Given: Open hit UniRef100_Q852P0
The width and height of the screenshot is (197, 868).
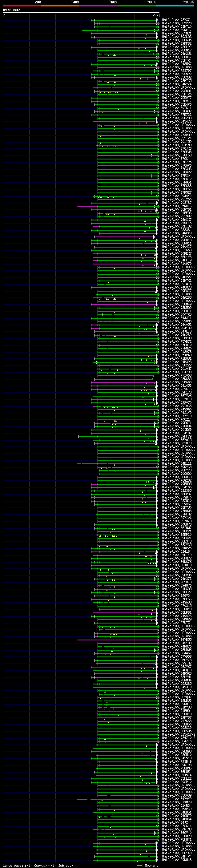Looking at the screenshot, I should pyautogui.click(x=177, y=24).
